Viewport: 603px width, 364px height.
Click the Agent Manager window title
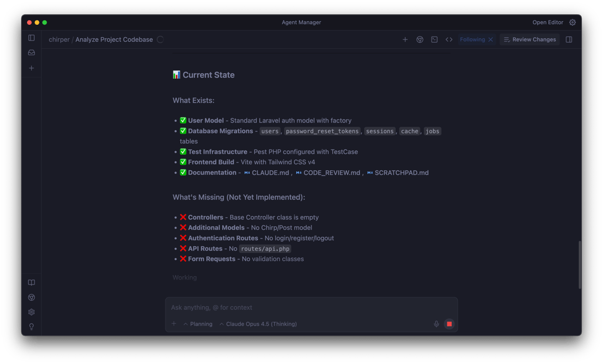pyautogui.click(x=301, y=22)
